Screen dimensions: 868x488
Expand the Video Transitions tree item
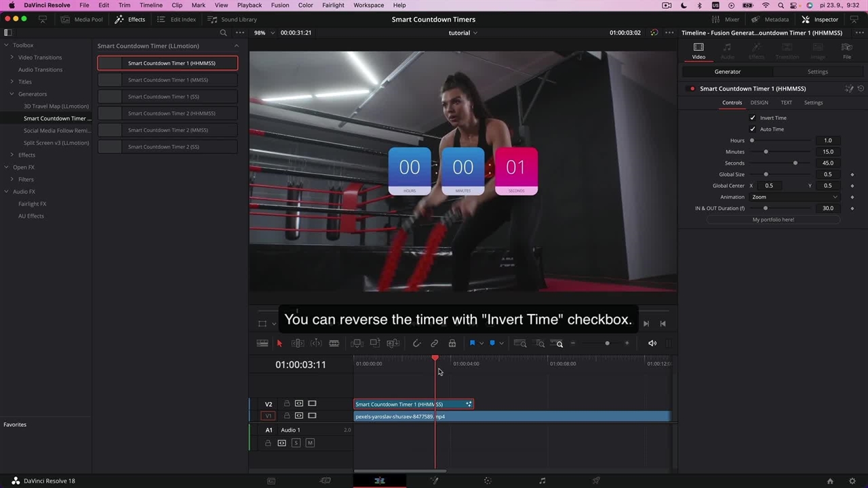click(x=12, y=58)
